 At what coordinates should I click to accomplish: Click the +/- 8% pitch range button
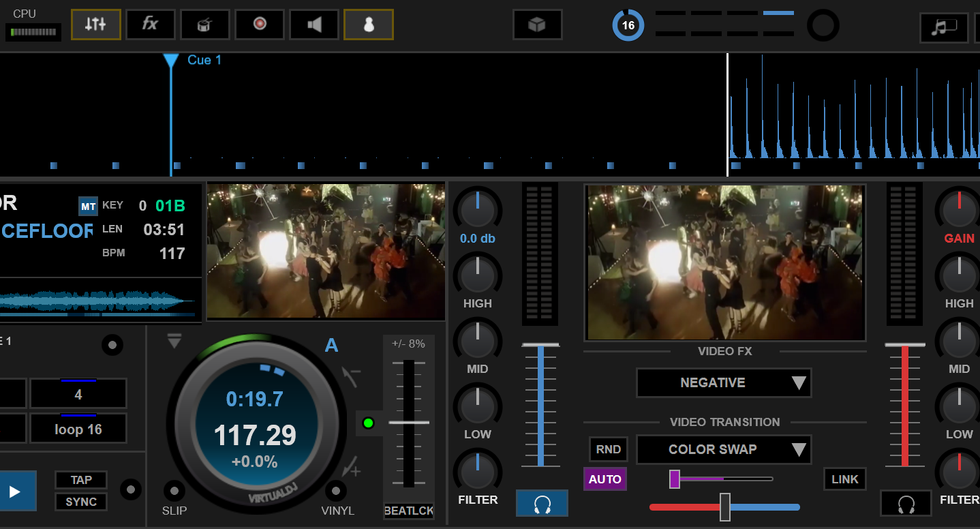click(409, 344)
